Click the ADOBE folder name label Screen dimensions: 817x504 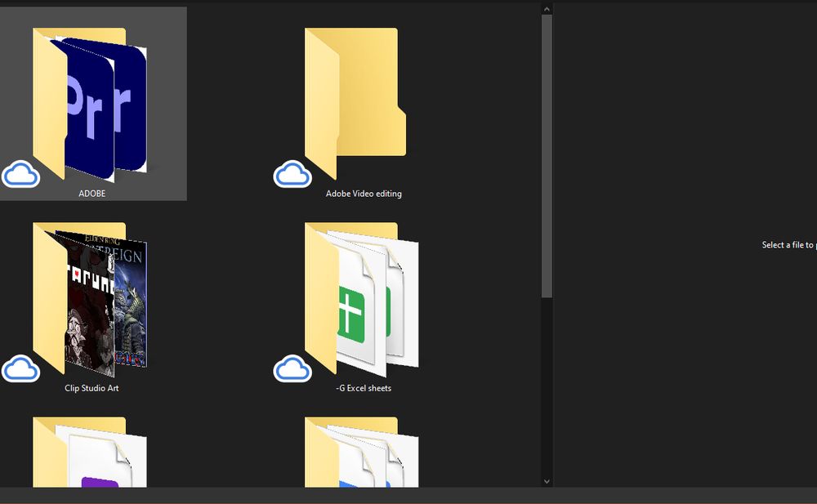[x=92, y=194]
